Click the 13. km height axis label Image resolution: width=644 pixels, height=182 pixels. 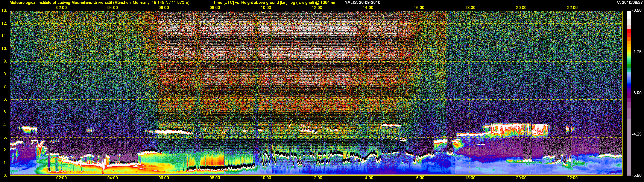click(4, 10)
